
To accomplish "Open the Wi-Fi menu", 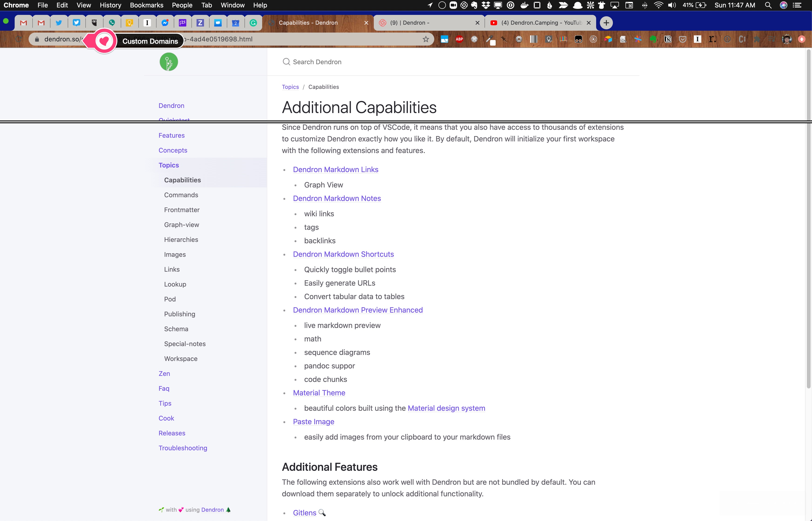I will click(658, 5).
